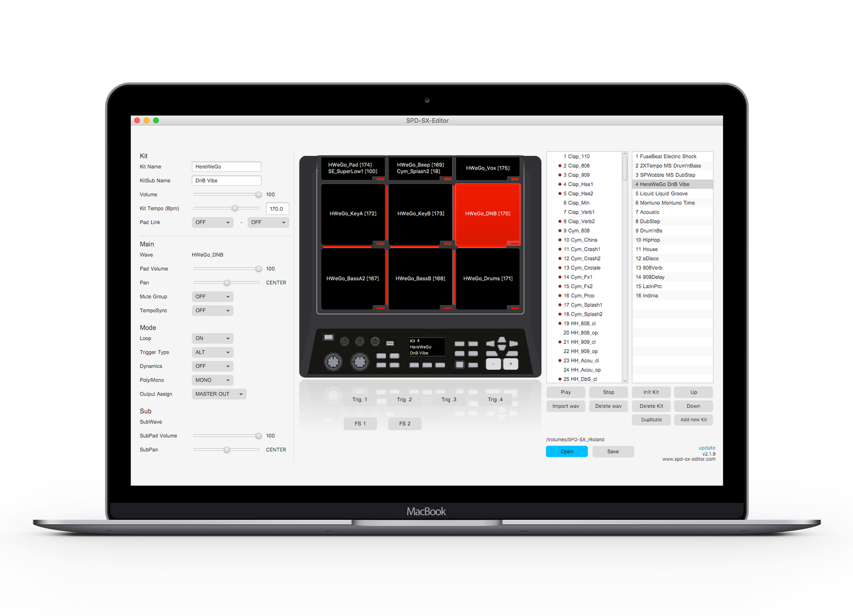The height and width of the screenshot is (616, 853).
Task: Open the www.spd-sx-editor.com link
Action: [x=689, y=459]
